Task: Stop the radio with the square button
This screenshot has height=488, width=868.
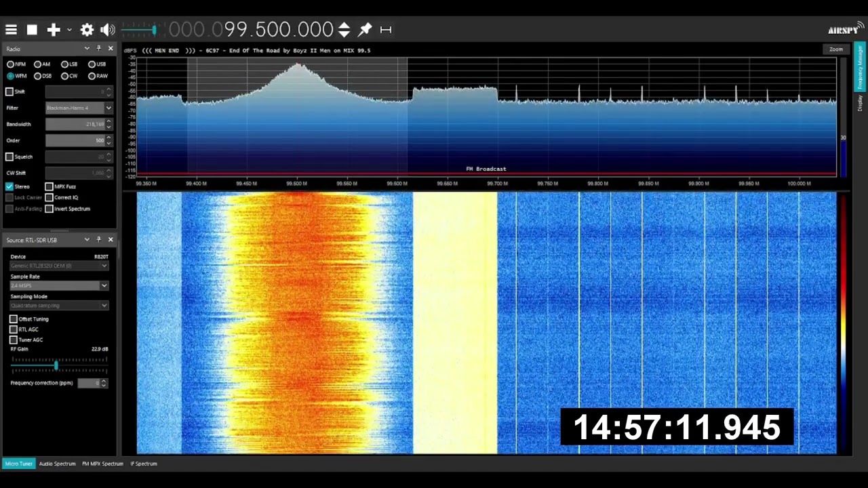Action: [32, 30]
